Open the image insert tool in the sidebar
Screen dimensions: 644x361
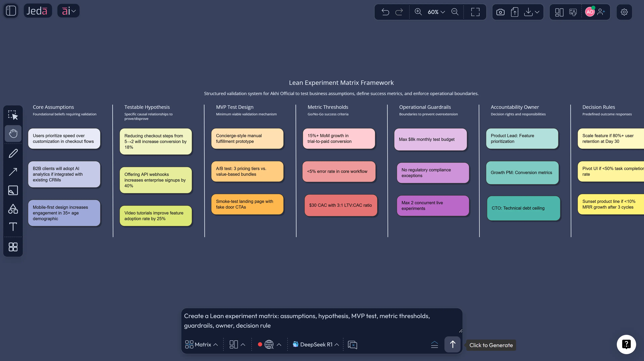point(13,190)
